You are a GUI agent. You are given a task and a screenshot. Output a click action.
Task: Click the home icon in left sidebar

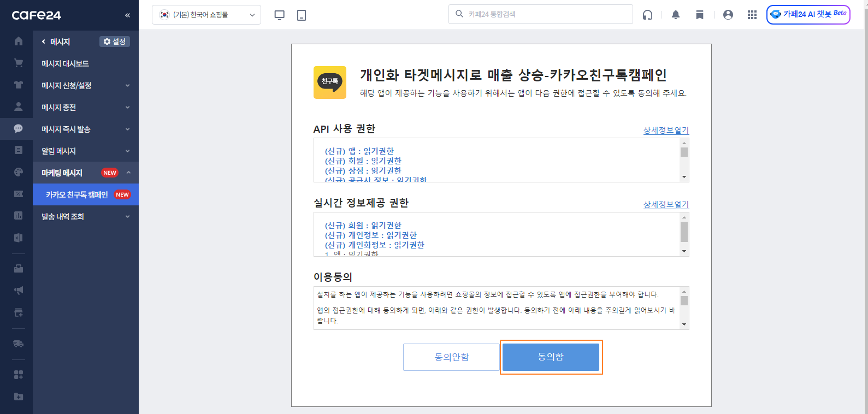click(x=19, y=42)
